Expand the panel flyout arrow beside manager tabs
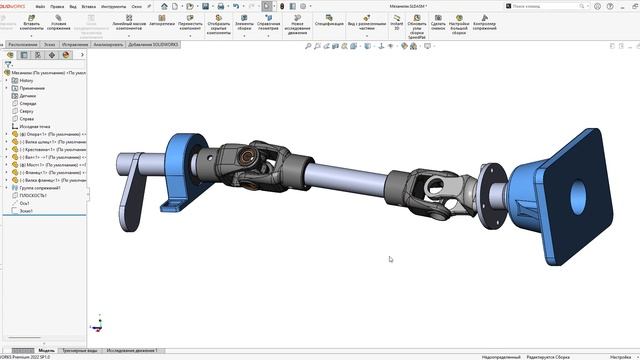The height and width of the screenshot is (360, 640). (82, 55)
